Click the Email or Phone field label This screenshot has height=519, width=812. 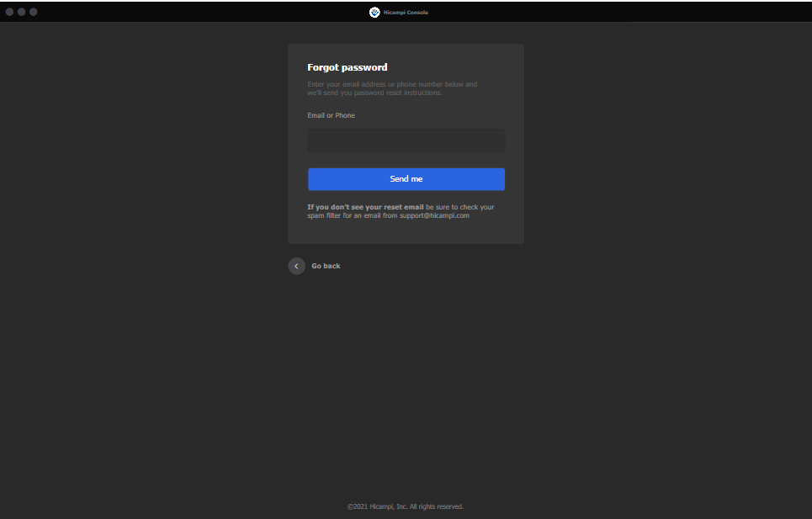pos(331,115)
